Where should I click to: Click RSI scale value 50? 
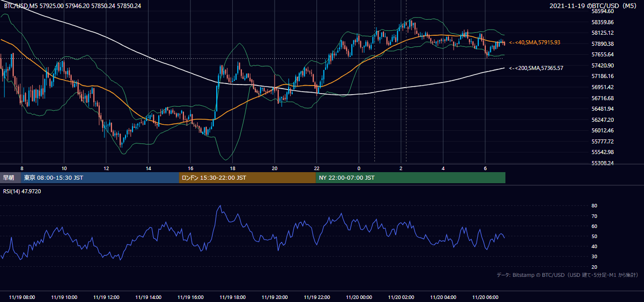pos(595,236)
